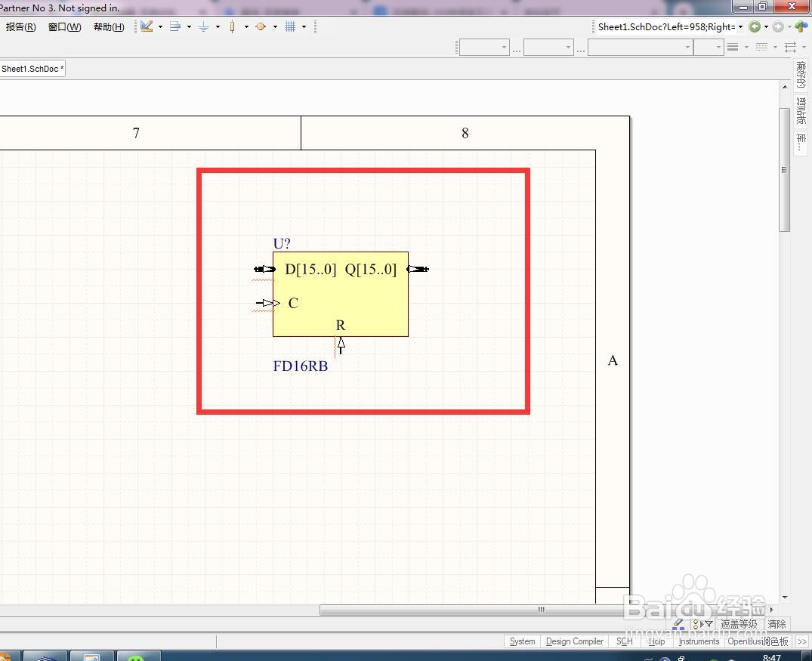The image size is (812, 661).
Task: Open the Instruments panel button
Action: [x=699, y=641]
